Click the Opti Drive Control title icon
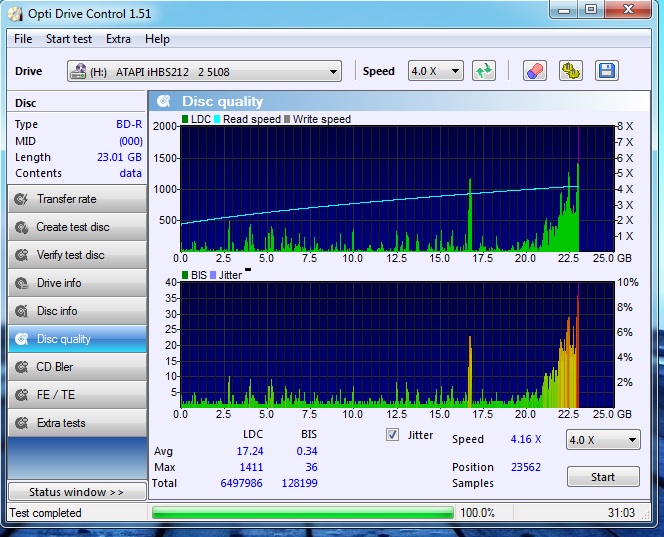 [x=16, y=13]
